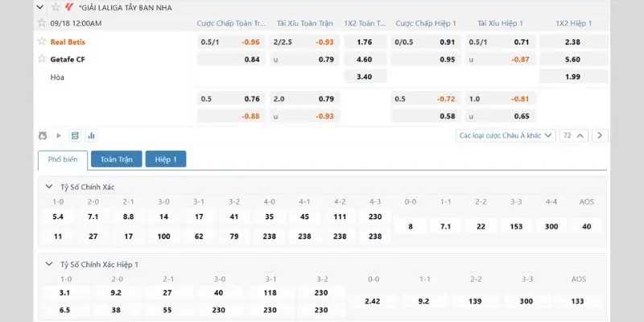The image size is (644, 322).
Task: Select correct score 2-2 at 22
Action: [x=481, y=226]
